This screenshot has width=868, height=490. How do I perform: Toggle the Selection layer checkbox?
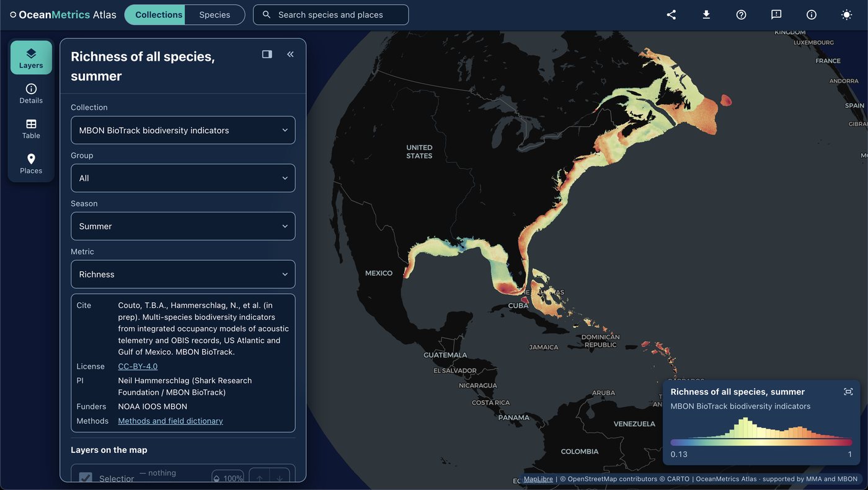86,478
